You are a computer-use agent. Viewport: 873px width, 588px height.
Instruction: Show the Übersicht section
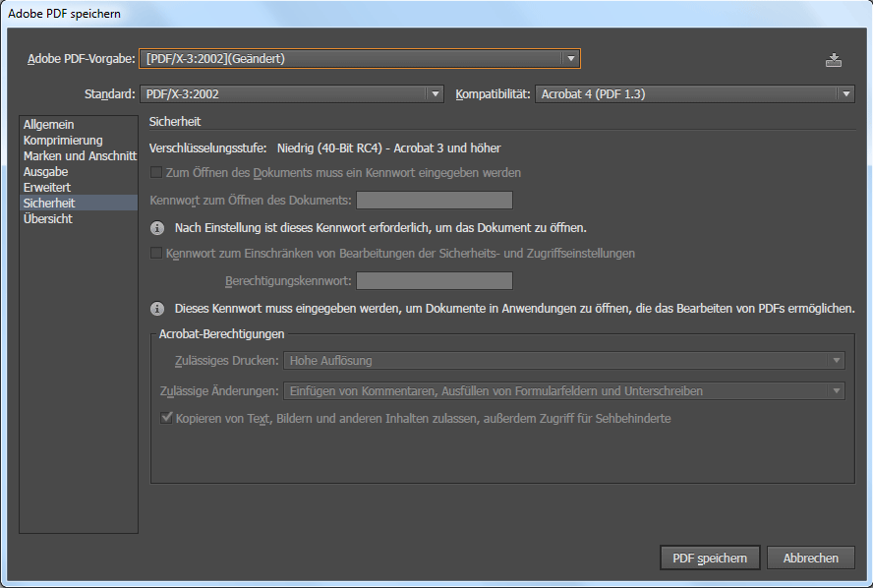click(48, 219)
